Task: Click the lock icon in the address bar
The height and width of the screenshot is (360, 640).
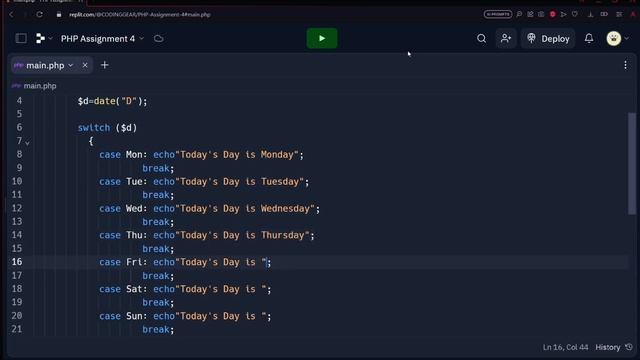Action: click(59, 14)
